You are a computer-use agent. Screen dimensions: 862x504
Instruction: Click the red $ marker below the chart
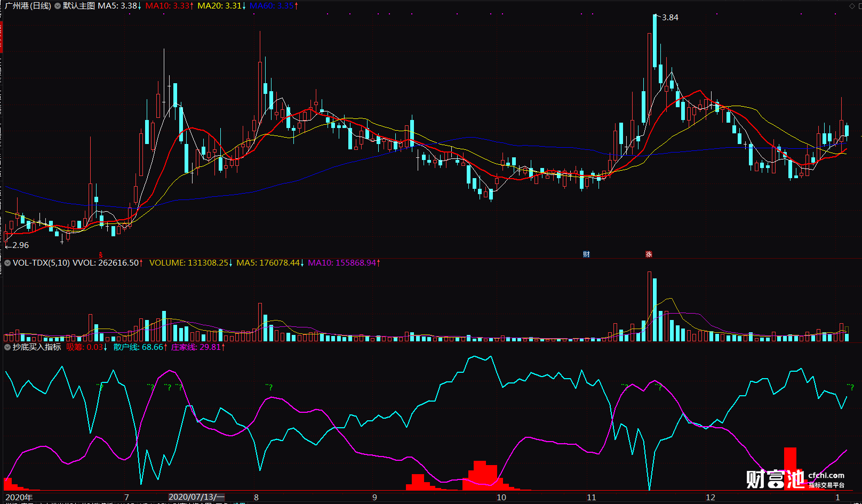[x=100, y=255]
